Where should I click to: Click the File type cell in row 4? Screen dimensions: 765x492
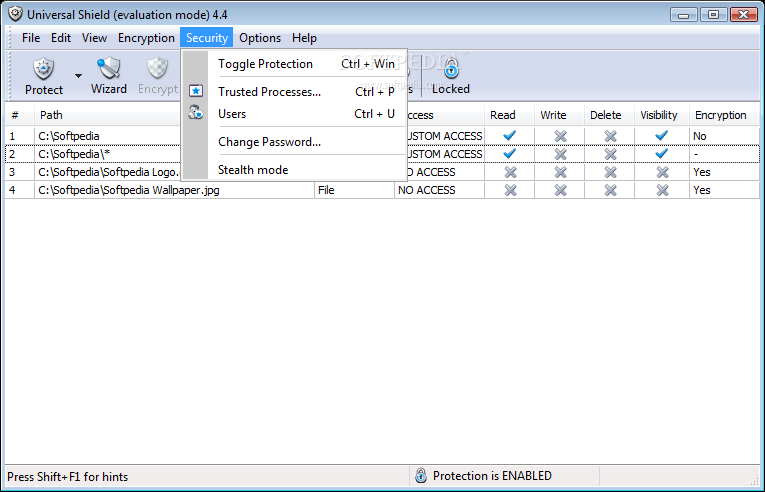[x=354, y=190]
